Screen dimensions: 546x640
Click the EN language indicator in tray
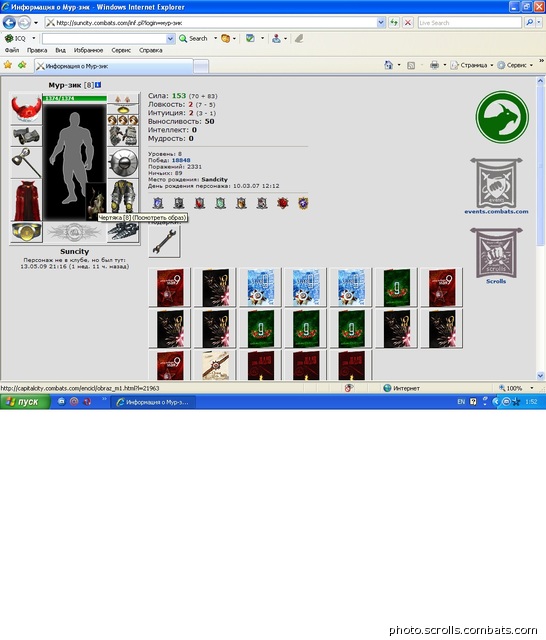point(461,402)
